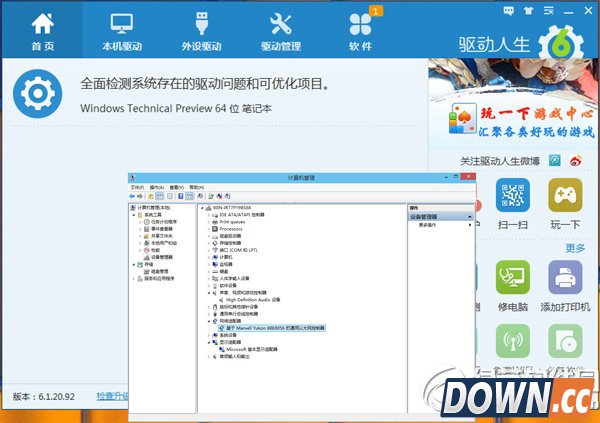Collapse the 声音、视频和游戏控制器 category
600x423 pixels.
209,293
